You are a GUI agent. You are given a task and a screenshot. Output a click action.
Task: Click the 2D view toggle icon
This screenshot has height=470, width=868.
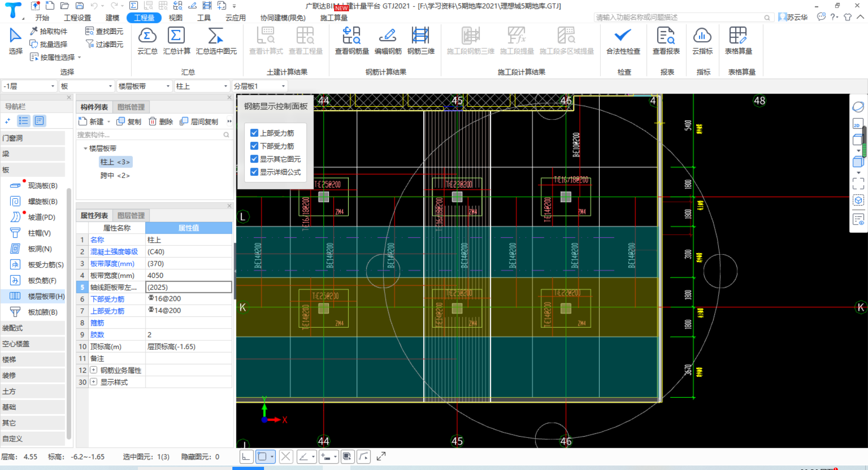(x=858, y=124)
